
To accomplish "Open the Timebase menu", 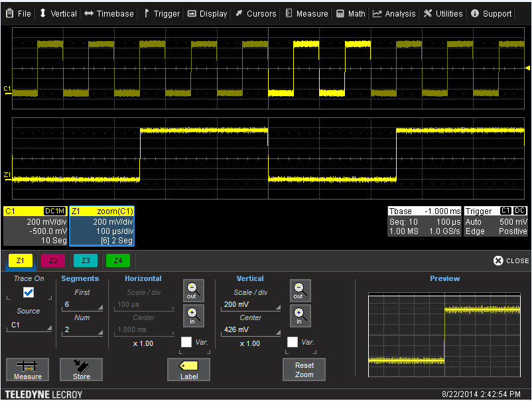I will (x=108, y=13).
